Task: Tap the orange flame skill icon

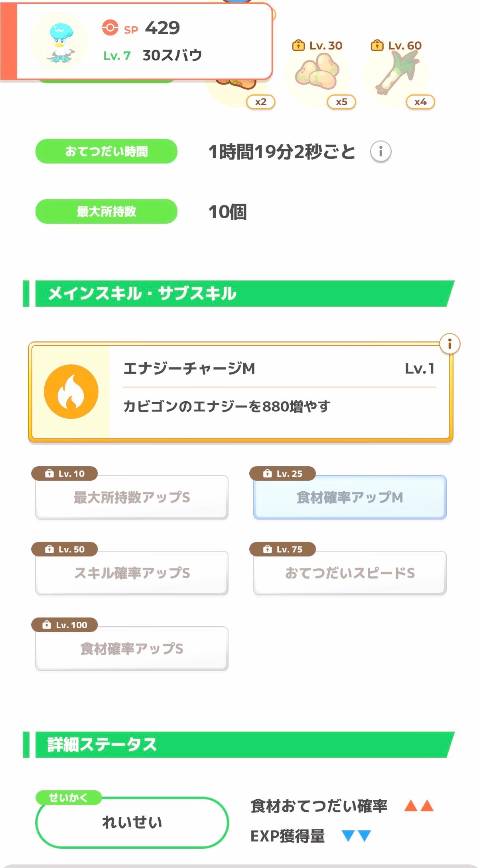Action: click(x=71, y=392)
